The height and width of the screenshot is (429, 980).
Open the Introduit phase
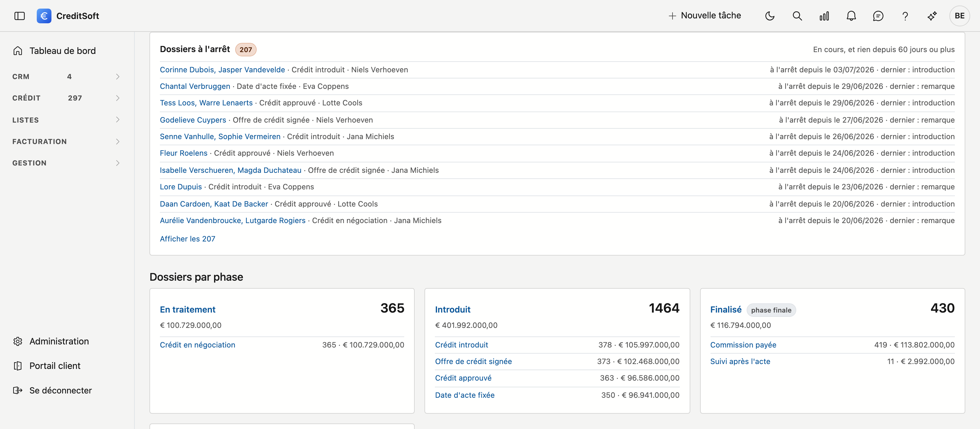pos(453,309)
